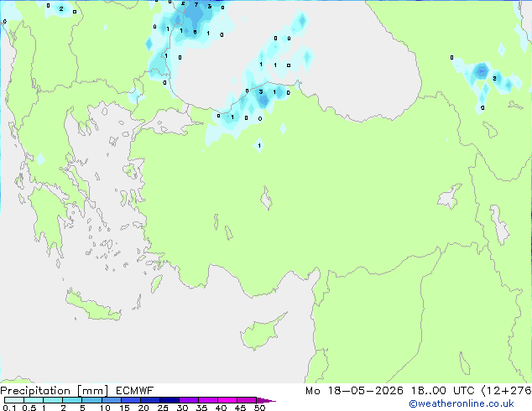This screenshot has width=532, height=411.
Task: Pick the 40–45 mm magenta legend swatch
Action: [227, 400]
